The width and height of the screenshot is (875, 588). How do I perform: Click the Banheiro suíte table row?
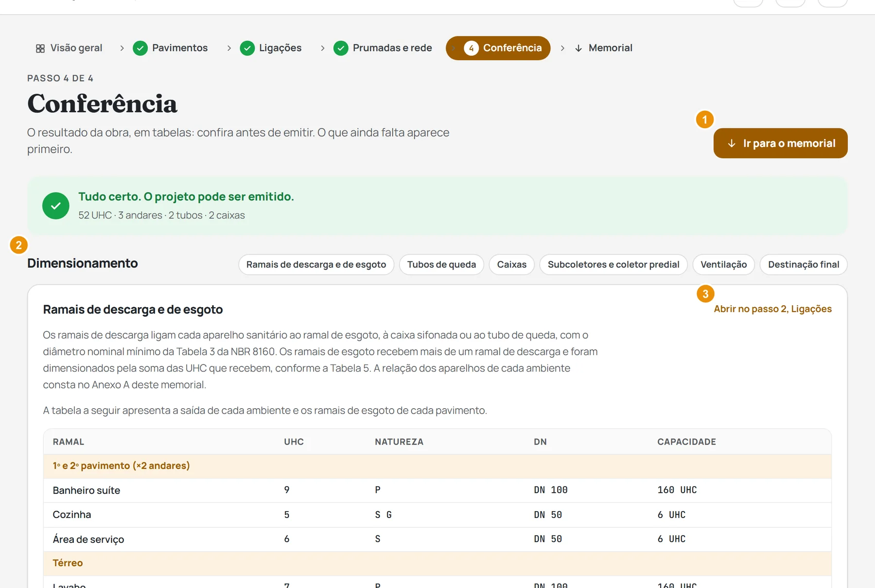[x=437, y=490]
